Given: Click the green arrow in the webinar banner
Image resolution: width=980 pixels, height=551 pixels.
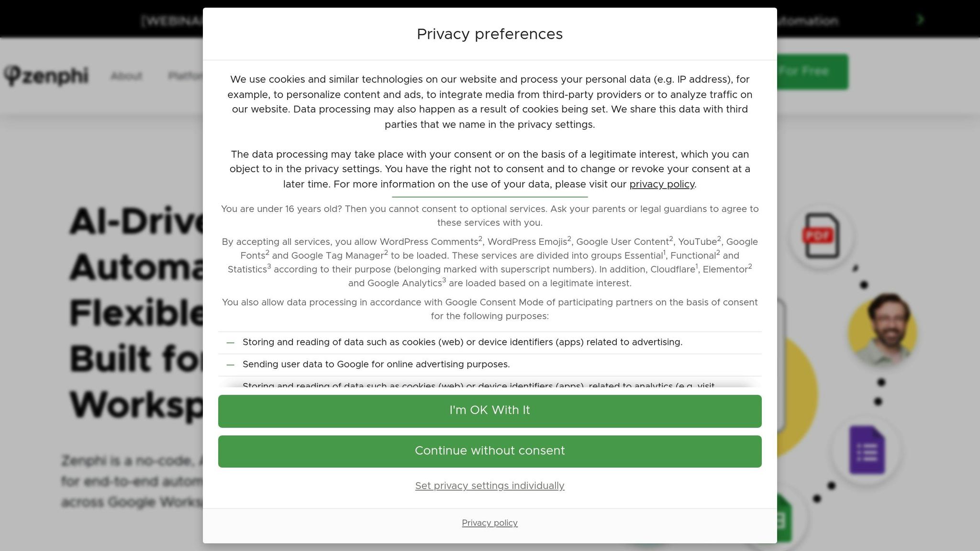Looking at the screenshot, I should [x=920, y=20].
